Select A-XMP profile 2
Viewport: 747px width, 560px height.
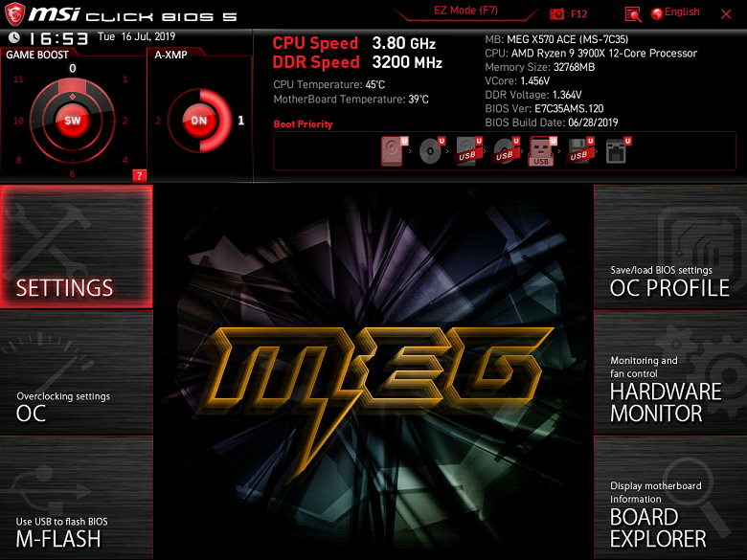158,121
